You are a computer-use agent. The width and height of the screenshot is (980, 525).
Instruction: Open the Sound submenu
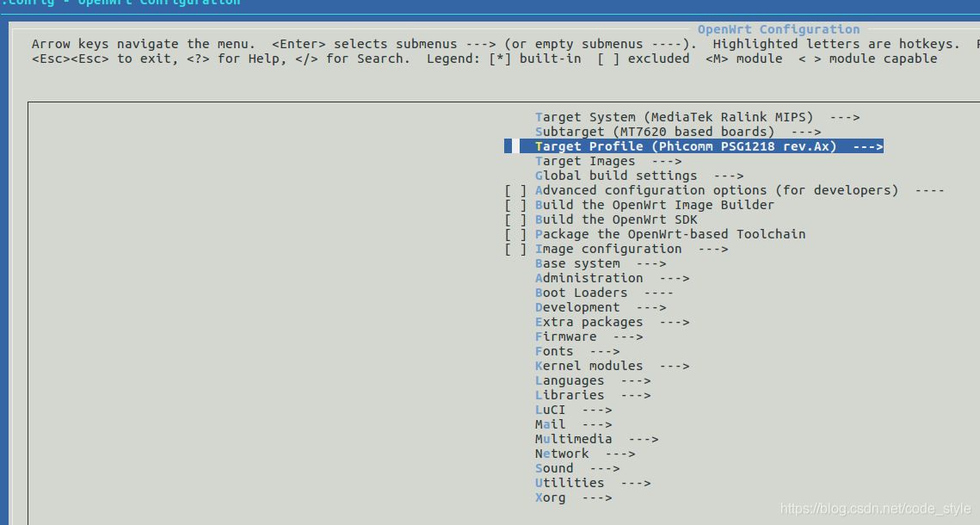[x=577, y=468]
